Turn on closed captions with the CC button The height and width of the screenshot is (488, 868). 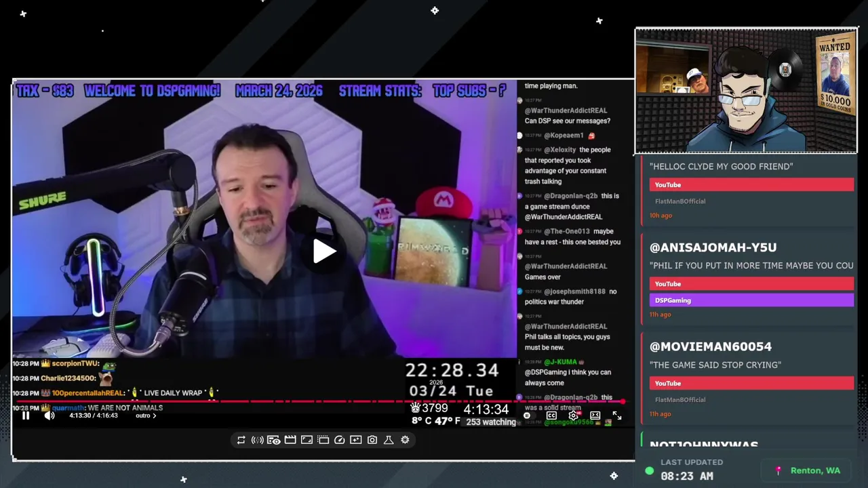[x=551, y=415]
